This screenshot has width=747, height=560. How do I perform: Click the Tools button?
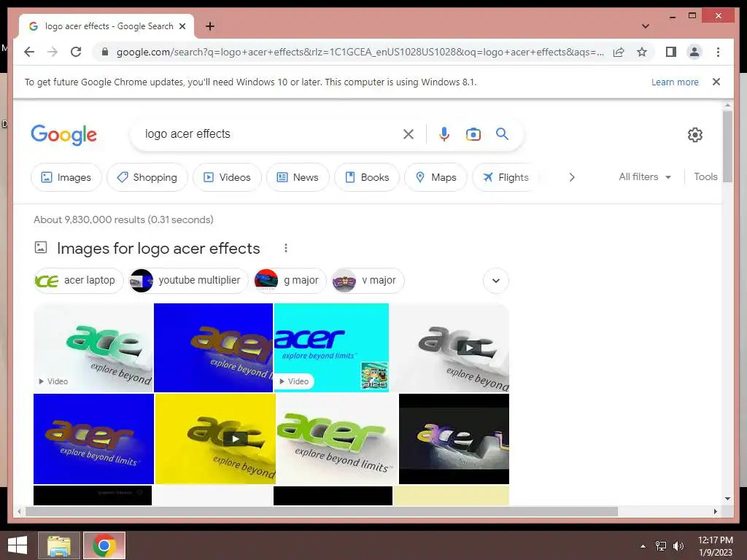pos(705,176)
